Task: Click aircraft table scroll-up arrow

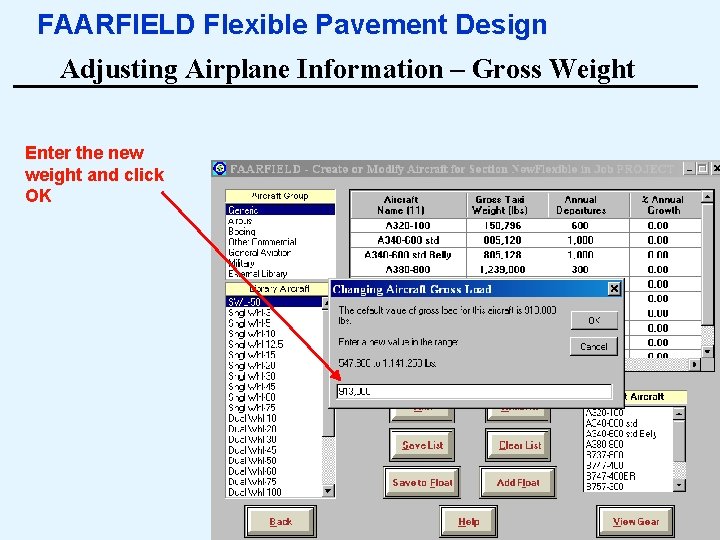Action: pyautogui.click(x=708, y=197)
